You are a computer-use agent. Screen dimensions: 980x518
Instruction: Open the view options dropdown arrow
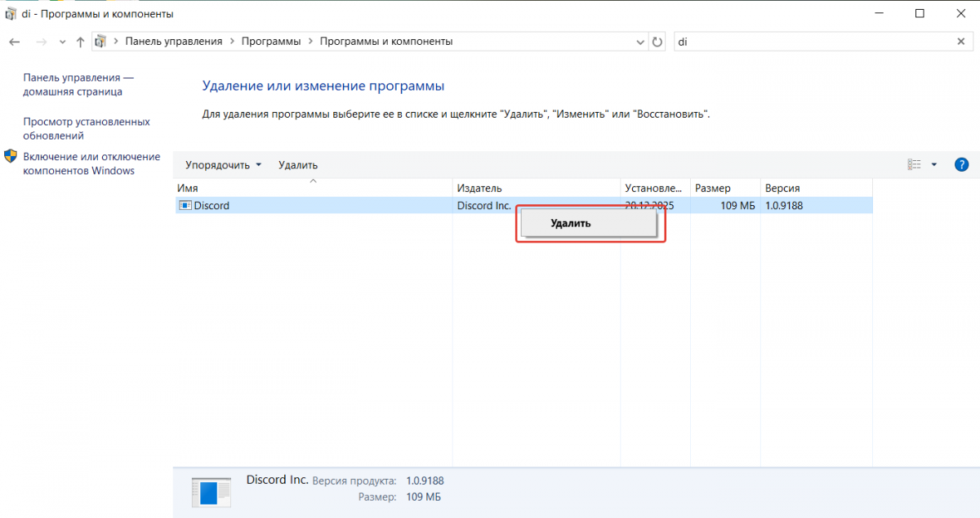[x=934, y=164]
